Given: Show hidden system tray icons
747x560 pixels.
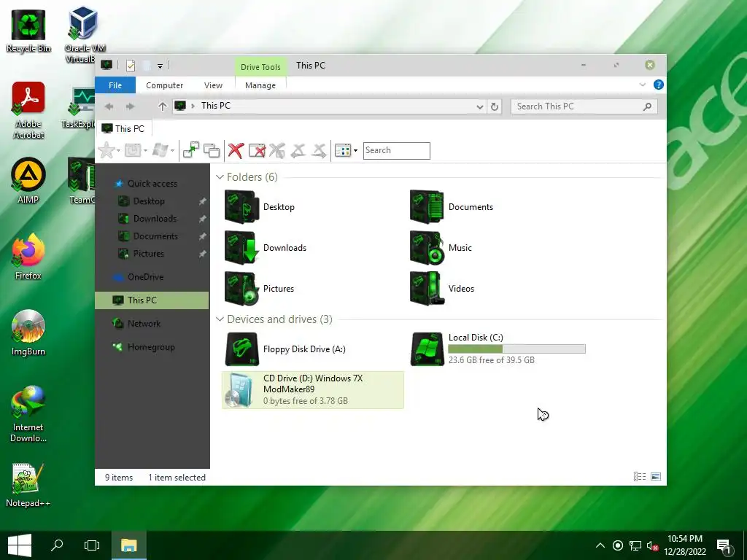Looking at the screenshot, I should (600, 545).
